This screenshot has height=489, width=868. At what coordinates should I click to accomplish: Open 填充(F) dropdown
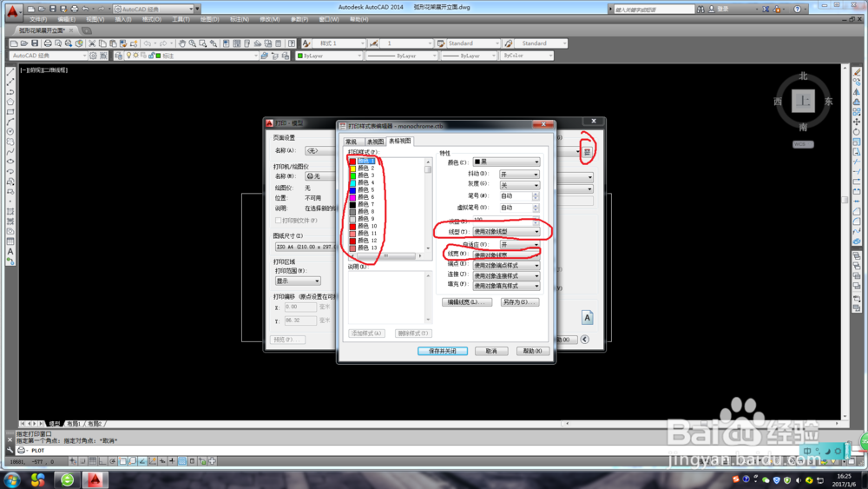(506, 286)
